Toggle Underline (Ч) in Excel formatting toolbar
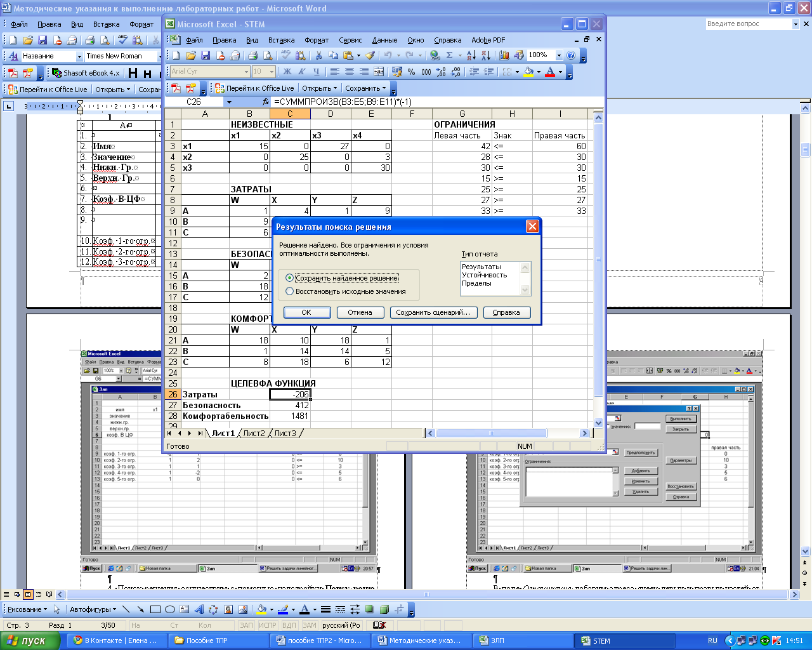 coord(317,72)
